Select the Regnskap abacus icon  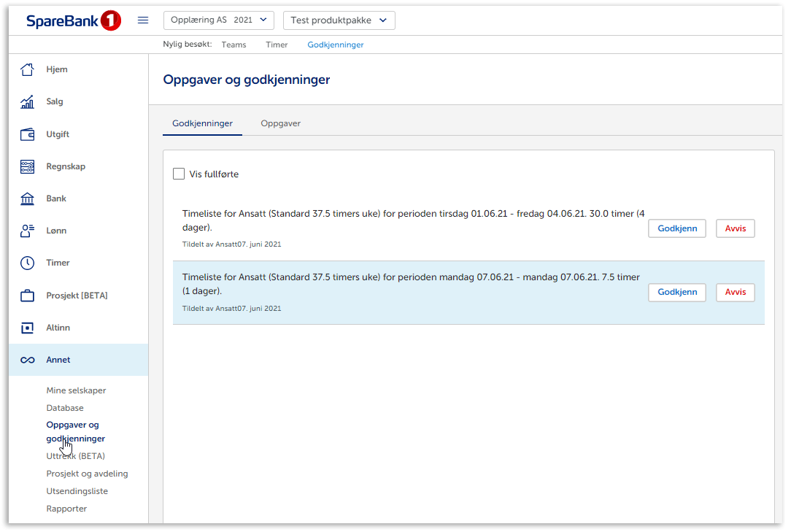click(27, 166)
